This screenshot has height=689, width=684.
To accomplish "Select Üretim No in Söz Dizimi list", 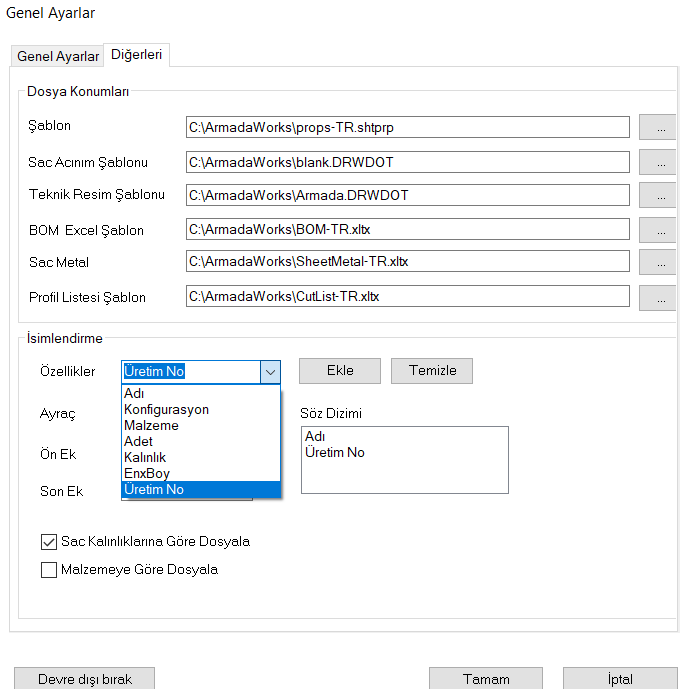I will (335, 452).
